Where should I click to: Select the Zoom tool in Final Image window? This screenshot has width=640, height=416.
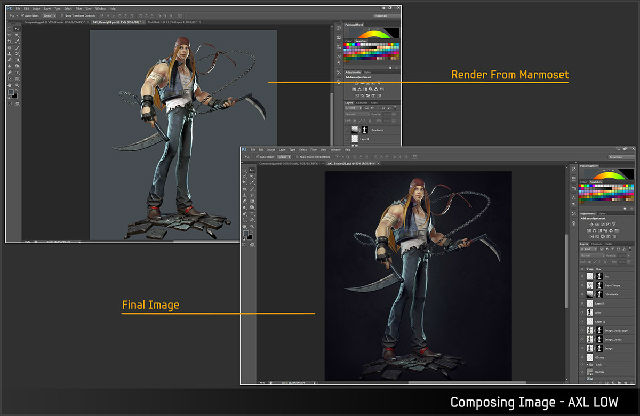pyautogui.click(x=252, y=227)
